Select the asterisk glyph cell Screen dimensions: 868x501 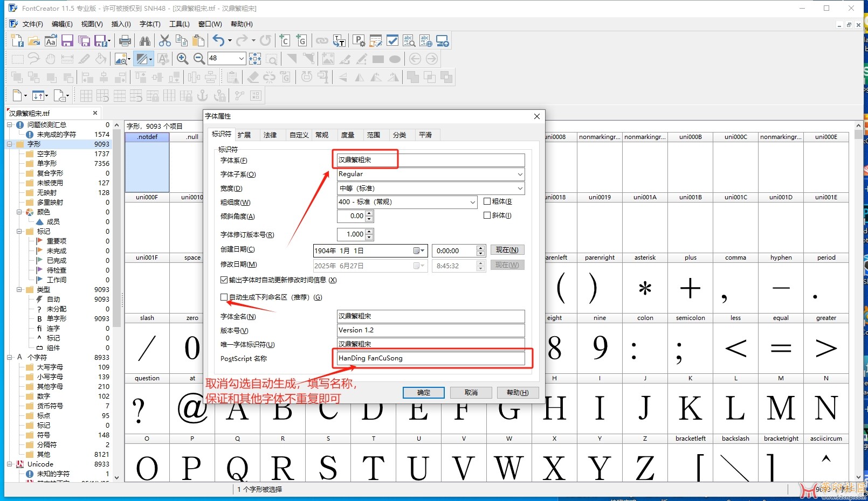coord(645,283)
